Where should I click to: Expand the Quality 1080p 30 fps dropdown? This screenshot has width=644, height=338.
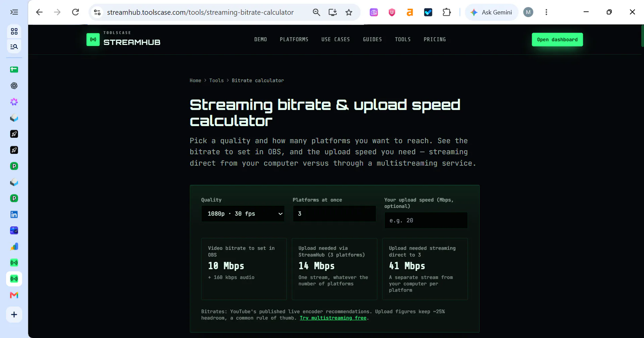pyautogui.click(x=243, y=214)
